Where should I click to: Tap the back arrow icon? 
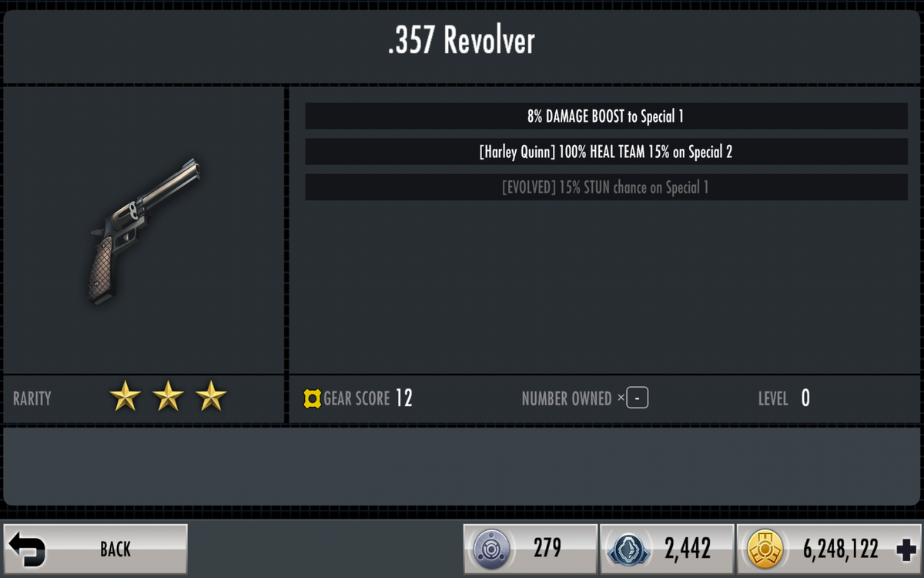[x=28, y=549]
